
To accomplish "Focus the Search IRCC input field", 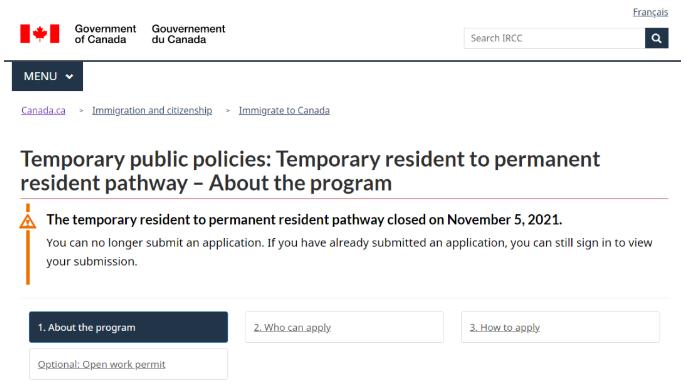I will 554,38.
